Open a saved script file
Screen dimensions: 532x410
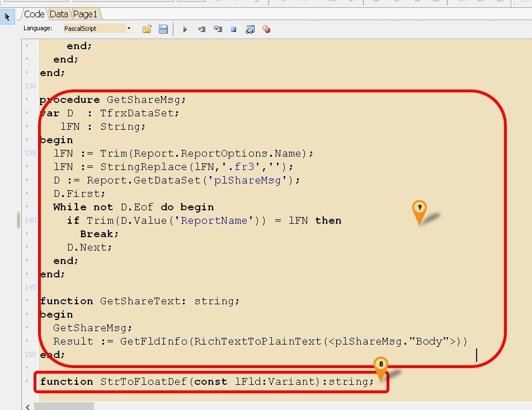(147, 29)
